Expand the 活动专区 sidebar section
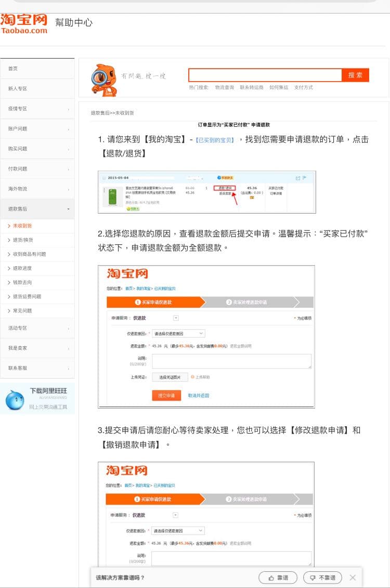 (37, 328)
